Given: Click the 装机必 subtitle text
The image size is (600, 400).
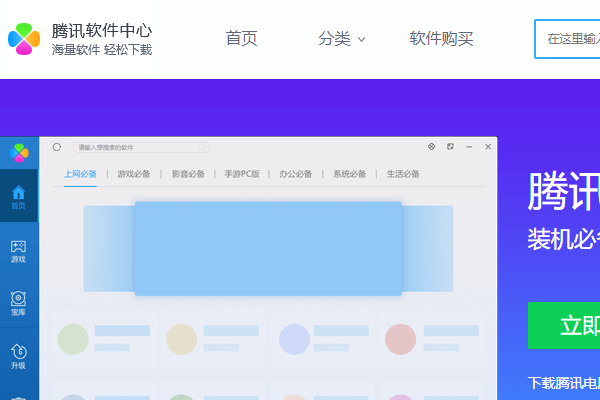Looking at the screenshot, I should [x=564, y=239].
